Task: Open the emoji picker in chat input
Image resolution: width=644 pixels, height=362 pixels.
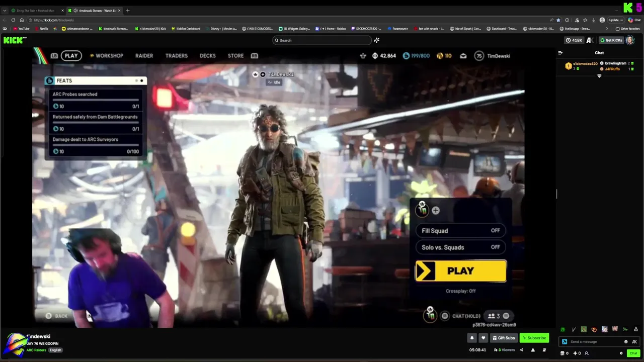Action: click(x=626, y=342)
